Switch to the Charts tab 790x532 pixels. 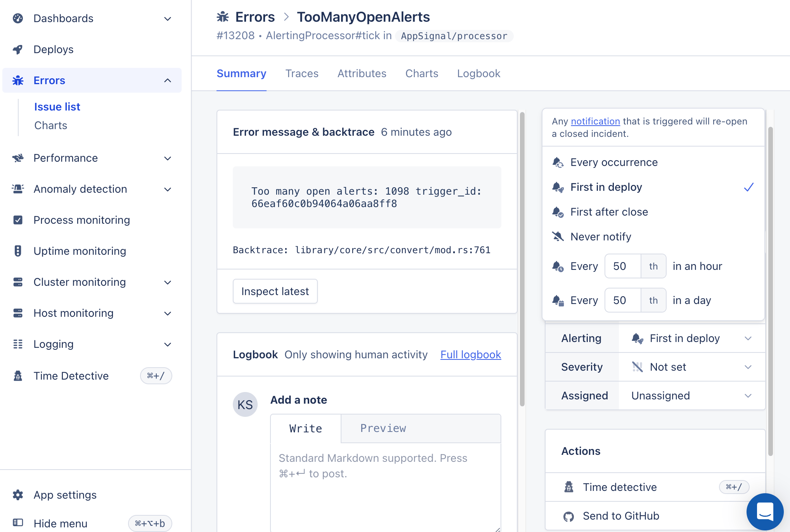pos(422,74)
